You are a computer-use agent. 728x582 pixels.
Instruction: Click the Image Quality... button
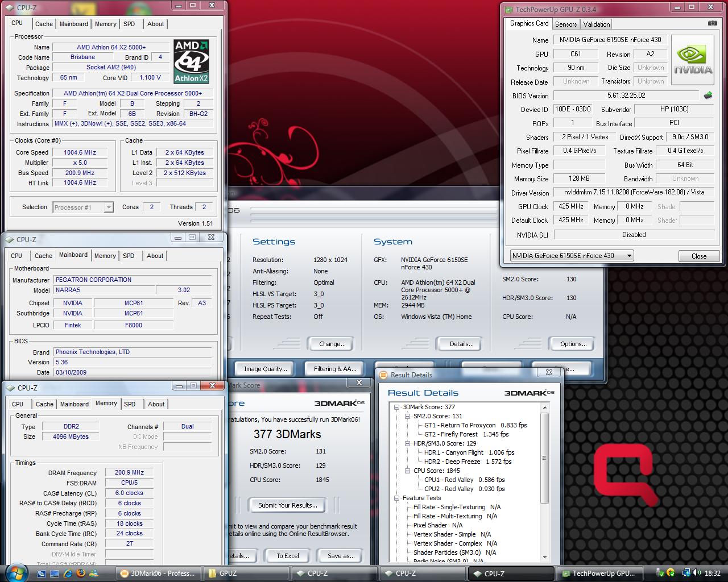click(x=265, y=369)
